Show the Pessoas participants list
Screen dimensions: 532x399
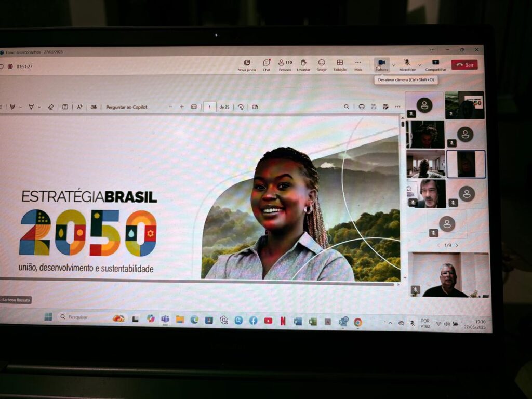pos(285,65)
